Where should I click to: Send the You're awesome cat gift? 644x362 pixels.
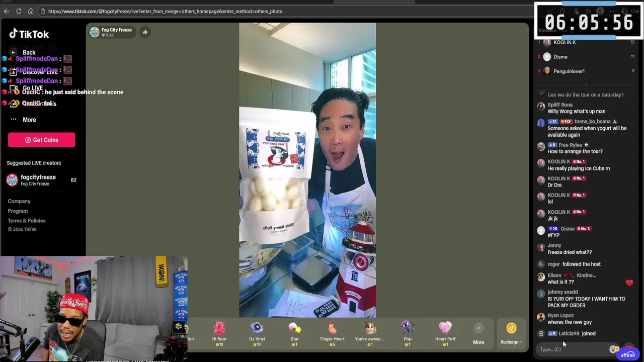(x=370, y=333)
